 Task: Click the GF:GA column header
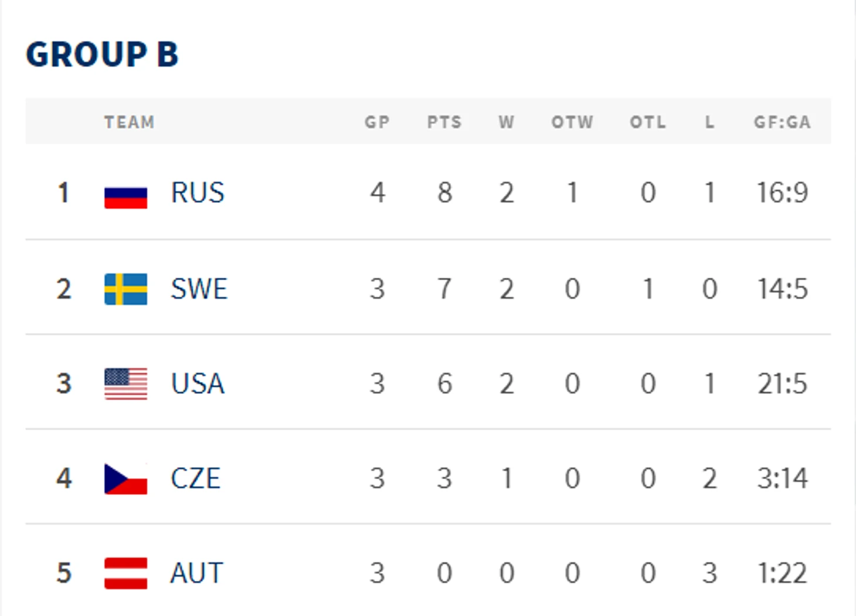click(x=782, y=122)
